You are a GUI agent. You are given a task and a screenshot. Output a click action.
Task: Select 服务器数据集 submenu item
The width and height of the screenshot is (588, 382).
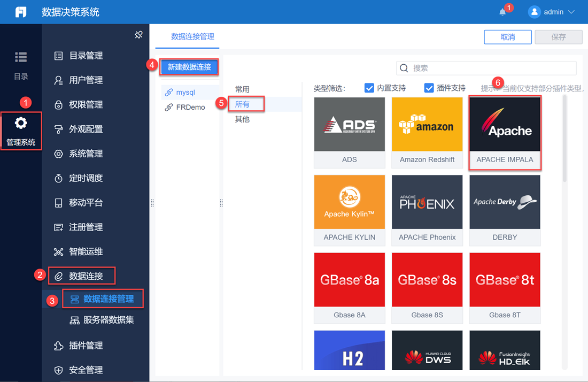(102, 320)
